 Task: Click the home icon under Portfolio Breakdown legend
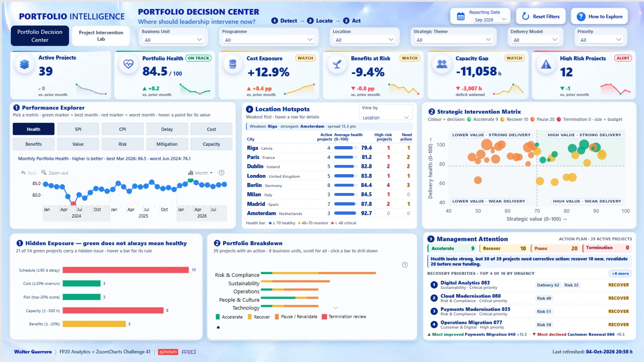pos(218,327)
